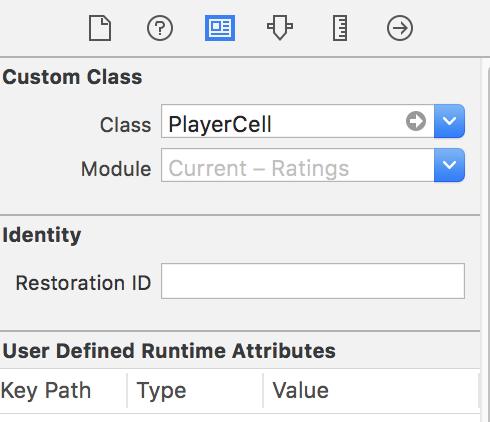The height and width of the screenshot is (422, 490).
Task: Jump to PlayerCell class definition arrow
Action: (x=416, y=121)
